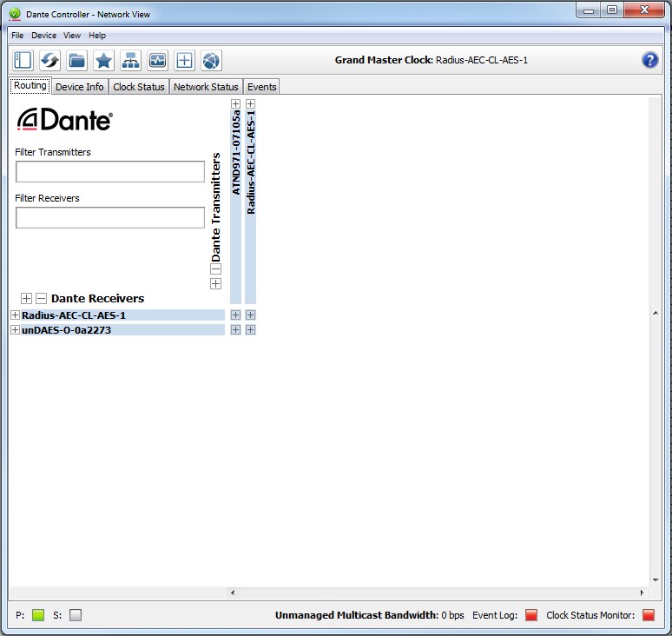The width and height of the screenshot is (672, 636).
Task: Expand ATND971 to unDAES-O-0a2273 crosspoint
Action: point(235,330)
